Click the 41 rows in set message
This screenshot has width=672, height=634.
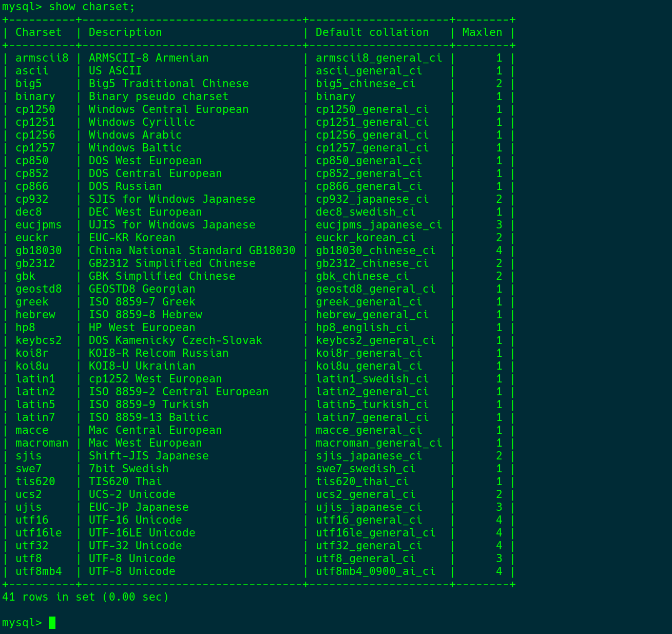tap(85, 597)
